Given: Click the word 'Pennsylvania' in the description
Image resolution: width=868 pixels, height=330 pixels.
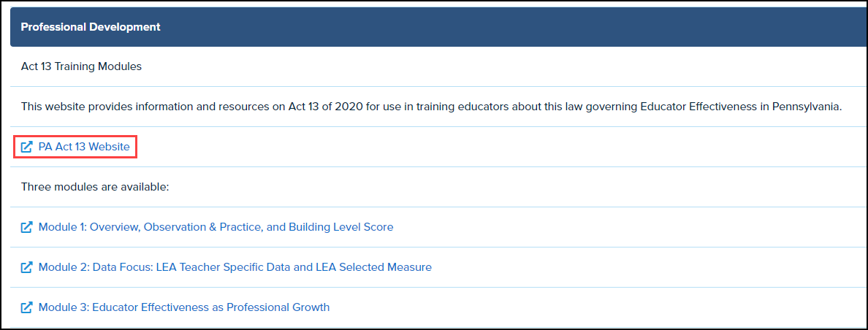Looking at the screenshot, I should [x=806, y=107].
